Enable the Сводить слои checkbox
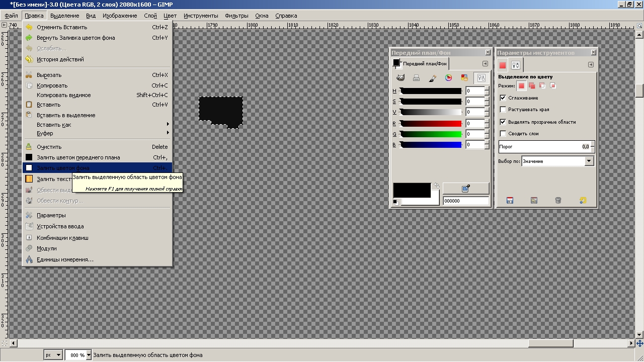 pyautogui.click(x=503, y=133)
